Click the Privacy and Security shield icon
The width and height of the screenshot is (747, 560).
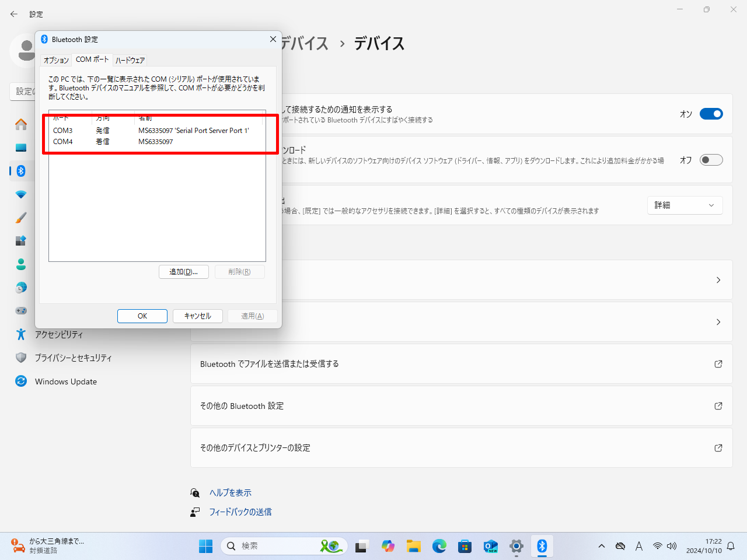point(21,358)
